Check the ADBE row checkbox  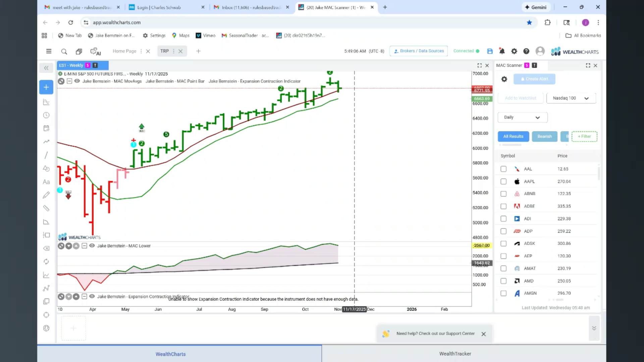503,206
